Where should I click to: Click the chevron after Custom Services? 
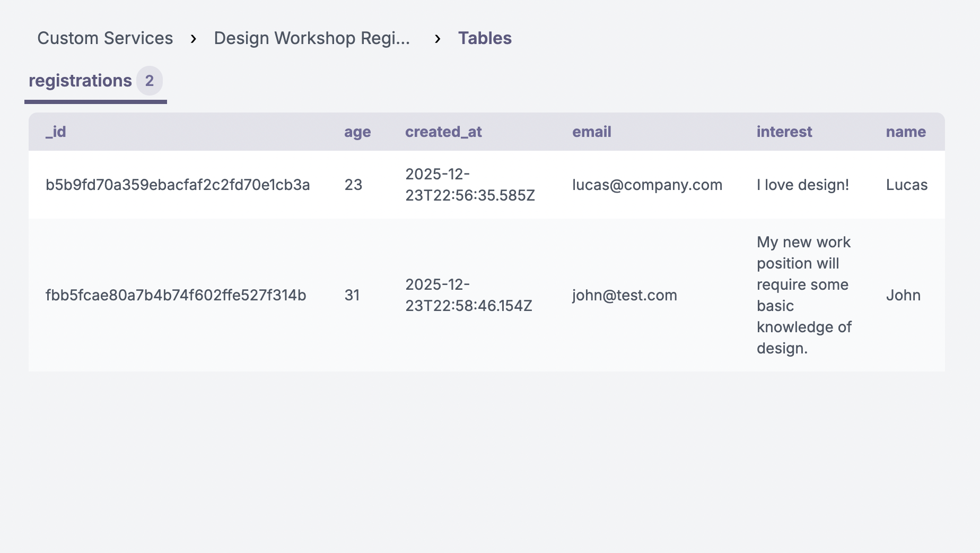click(193, 39)
